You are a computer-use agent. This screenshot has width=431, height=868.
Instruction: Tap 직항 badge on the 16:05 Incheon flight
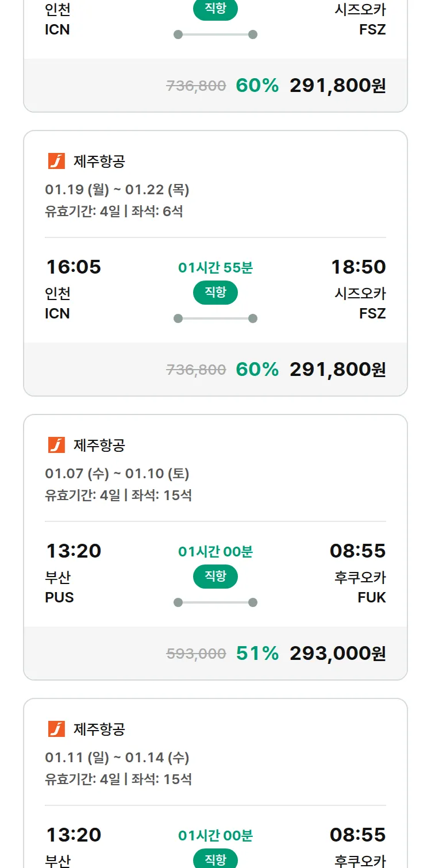point(215,293)
